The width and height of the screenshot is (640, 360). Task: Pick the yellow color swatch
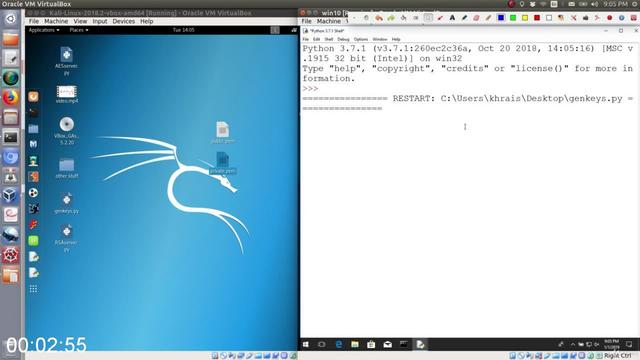click(x=525, y=18)
